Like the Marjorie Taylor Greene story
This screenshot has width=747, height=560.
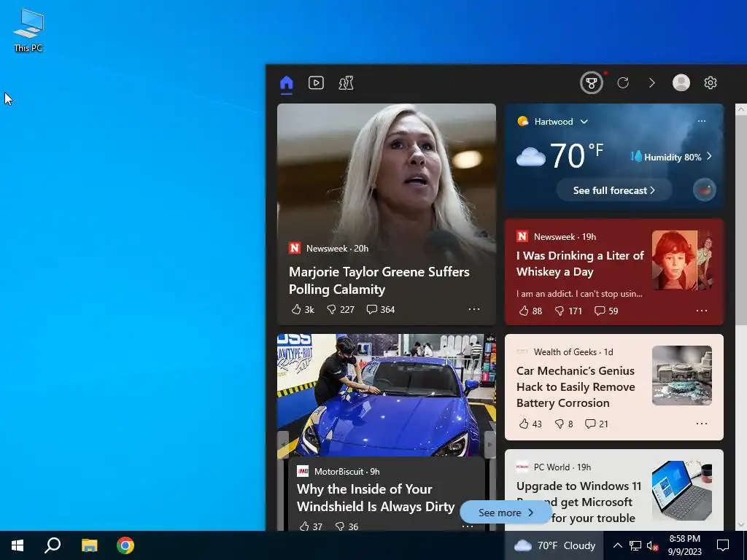point(303,309)
